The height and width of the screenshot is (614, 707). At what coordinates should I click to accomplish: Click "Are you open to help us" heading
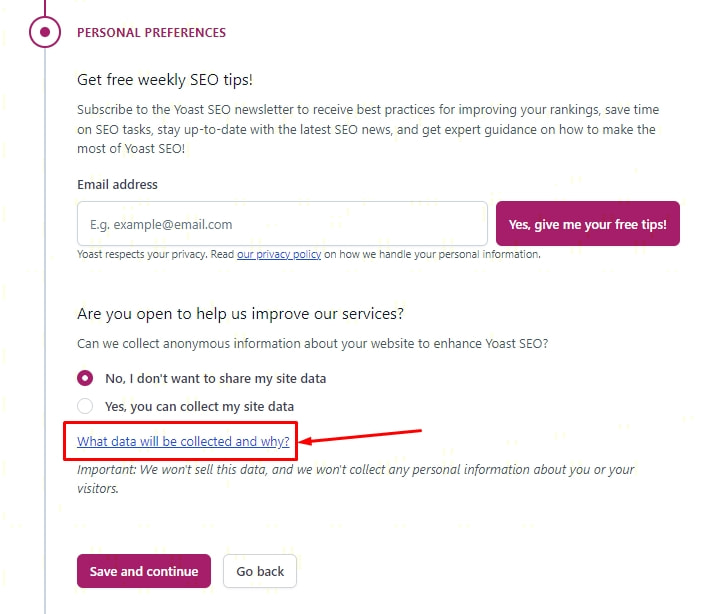point(240,313)
